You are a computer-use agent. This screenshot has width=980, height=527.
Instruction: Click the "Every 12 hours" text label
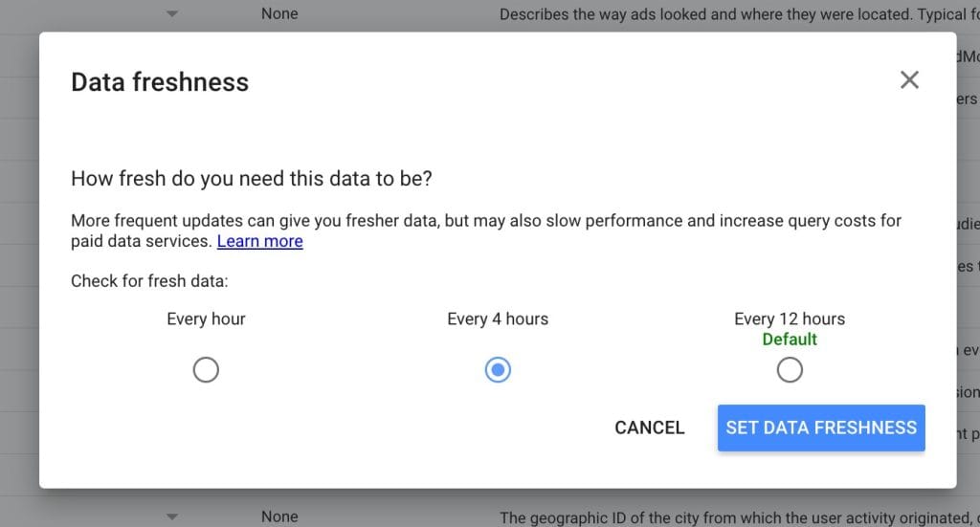click(x=790, y=319)
